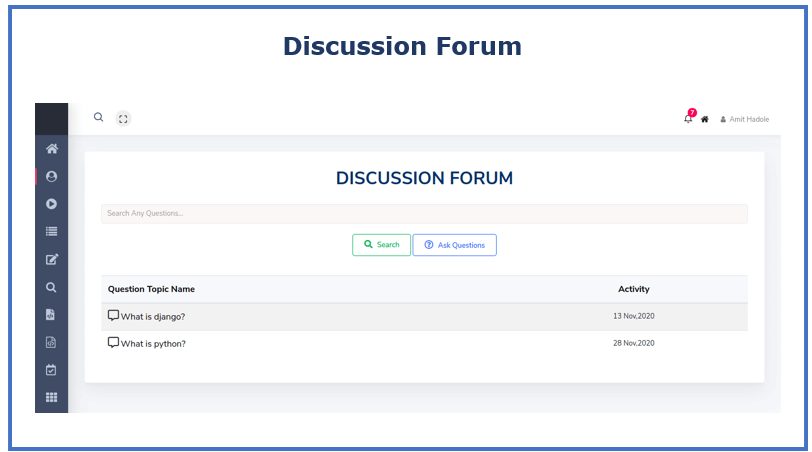The height and width of the screenshot is (452, 812).
Task: Click the Ask Questions button
Action: 455,245
